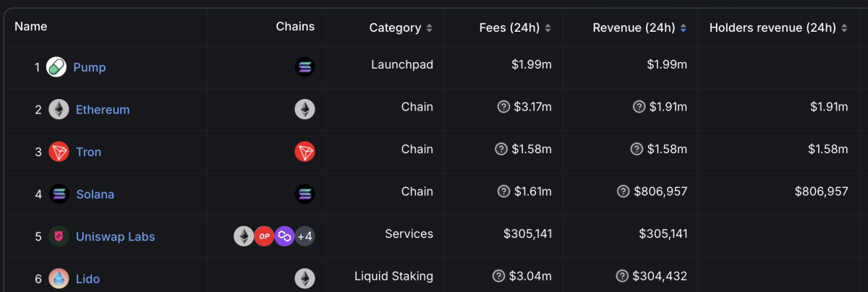Click the Pump pill logo icon
The image size is (868, 292).
click(56, 67)
